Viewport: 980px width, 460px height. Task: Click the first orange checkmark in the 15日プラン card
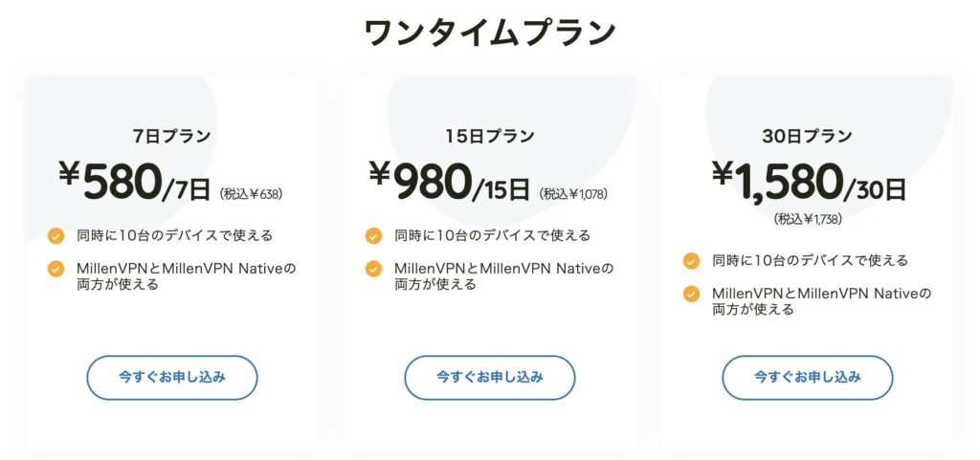point(373,235)
